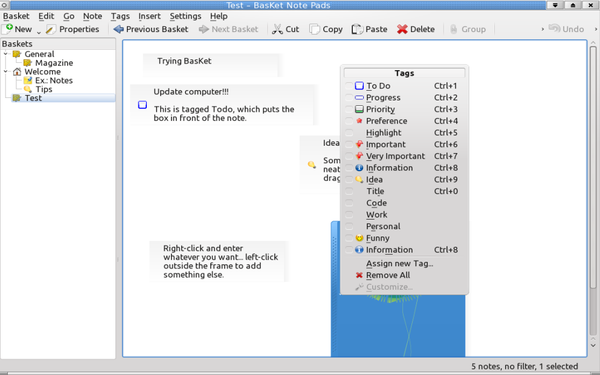Click the Progress bar icon in Tags menu
Viewport: 600px width, 375px height.
pos(359,98)
